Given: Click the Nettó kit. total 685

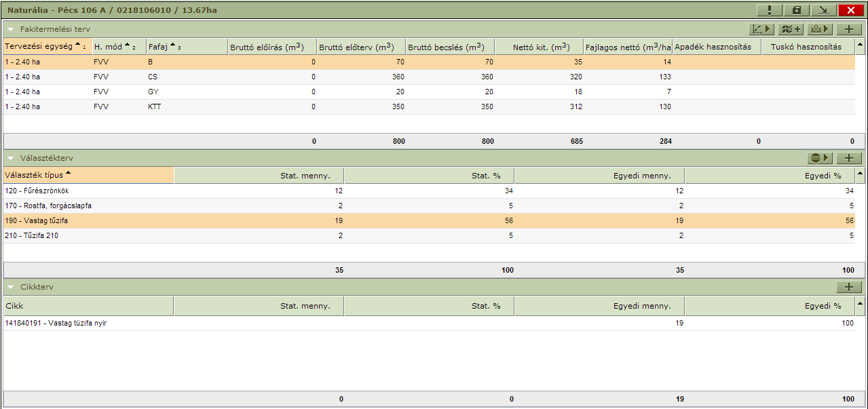Looking at the screenshot, I should pos(576,141).
